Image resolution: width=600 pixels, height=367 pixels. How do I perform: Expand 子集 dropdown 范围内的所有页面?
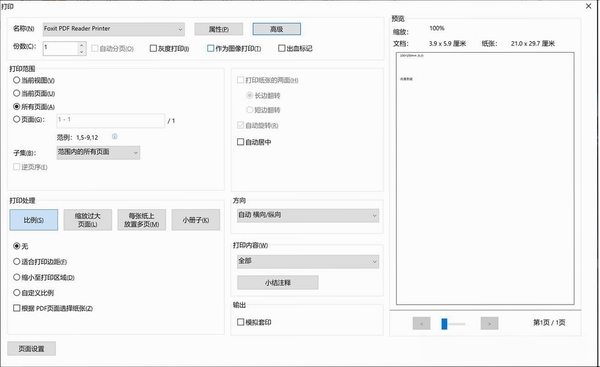(98, 152)
